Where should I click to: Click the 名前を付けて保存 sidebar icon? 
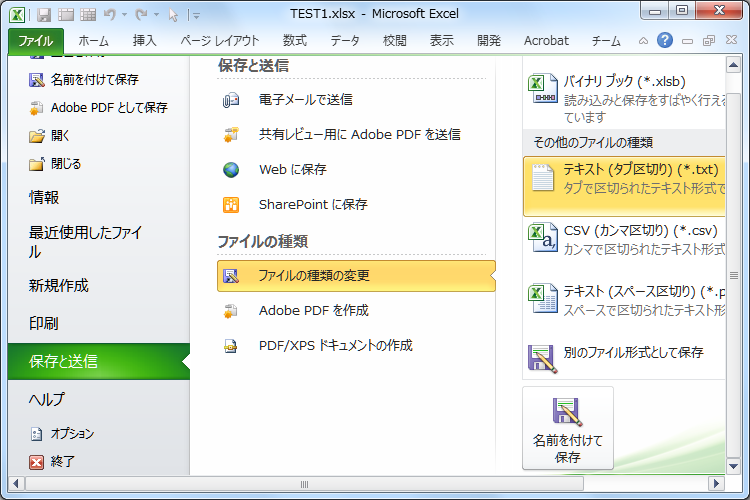(x=37, y=80)
